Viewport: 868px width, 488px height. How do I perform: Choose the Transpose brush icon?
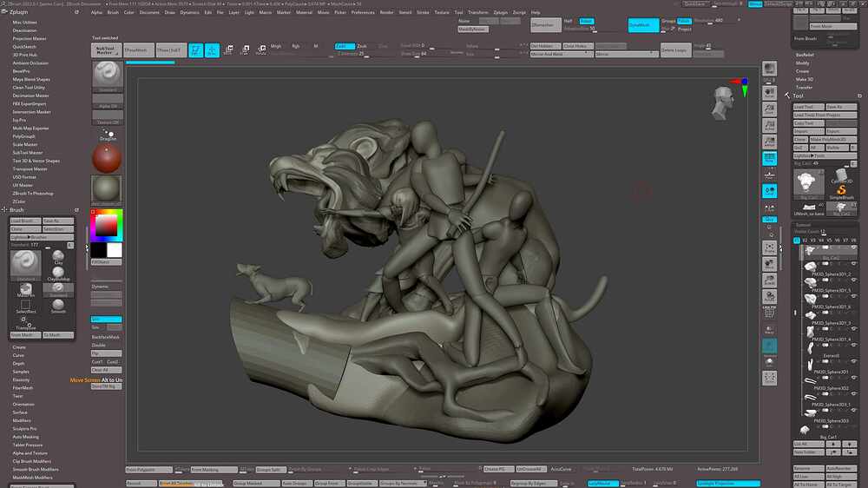25,322
